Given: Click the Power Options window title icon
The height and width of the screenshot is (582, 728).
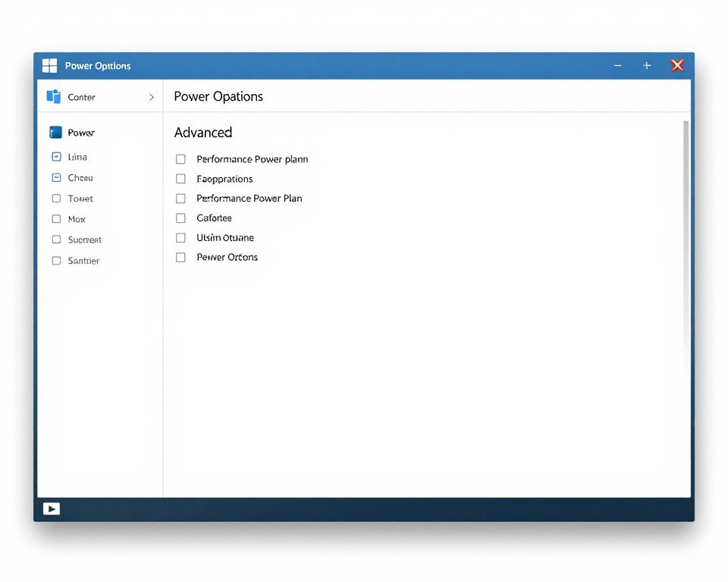Looking at the screenshot, I should [x=49, y=65].
